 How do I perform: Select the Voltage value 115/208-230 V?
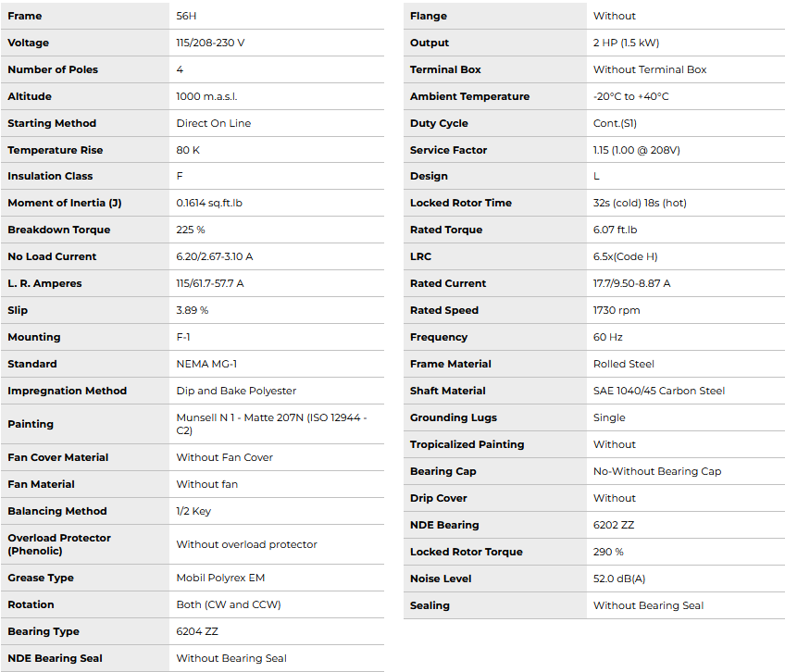210,43
